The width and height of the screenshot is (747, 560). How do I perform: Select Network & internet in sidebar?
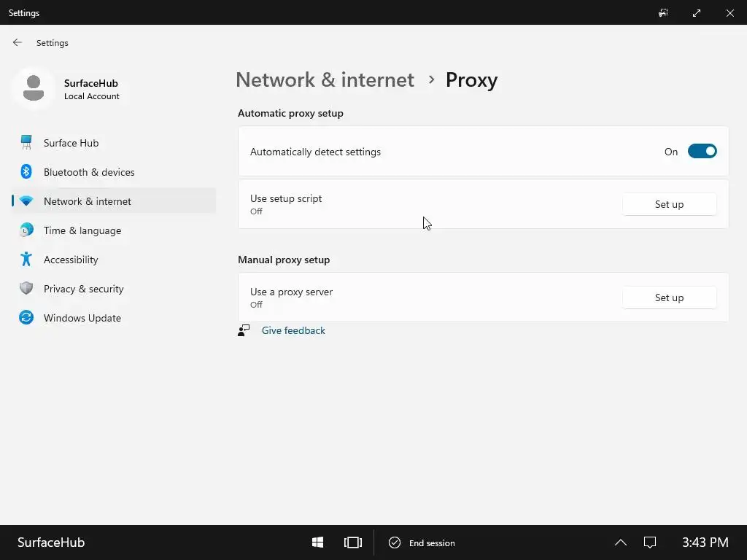click(x=88, y=201)
